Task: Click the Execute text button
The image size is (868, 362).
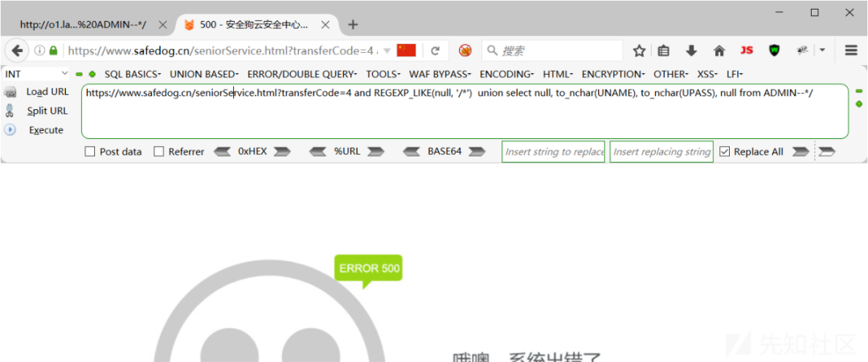Action: (x=46, y=130)
